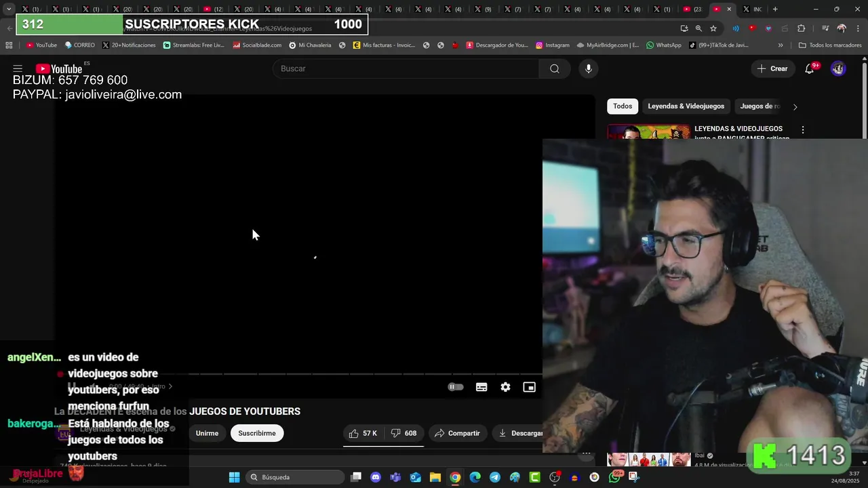
Task: Dislike the video showing 608
Action: pyautogui.click(x=403, y=433)
